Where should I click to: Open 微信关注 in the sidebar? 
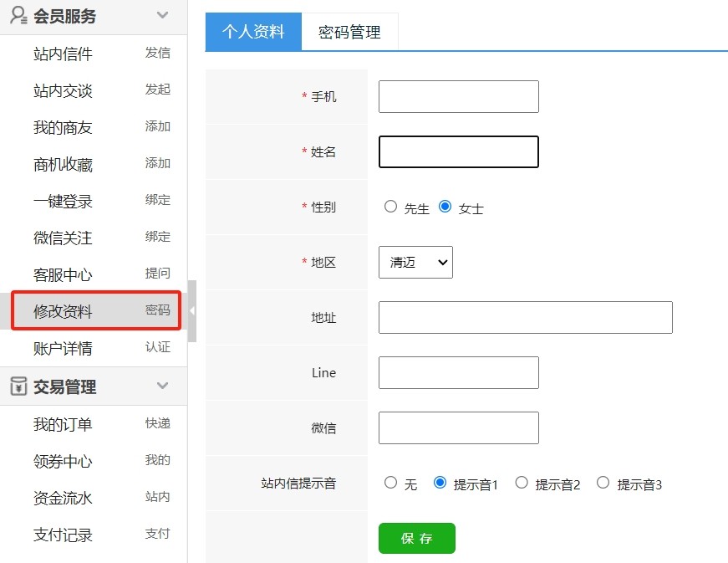[x=63, y=238]
